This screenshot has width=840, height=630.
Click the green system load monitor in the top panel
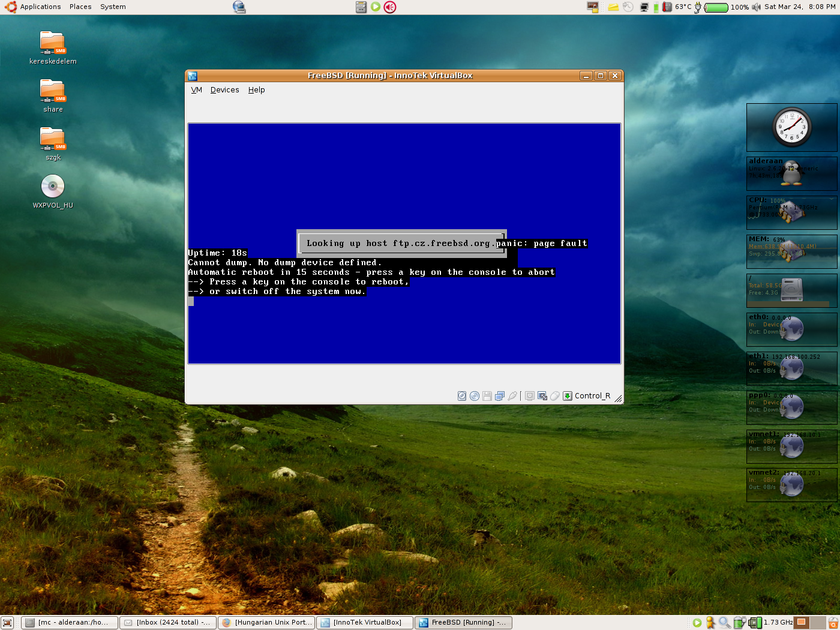click(656, 7)
